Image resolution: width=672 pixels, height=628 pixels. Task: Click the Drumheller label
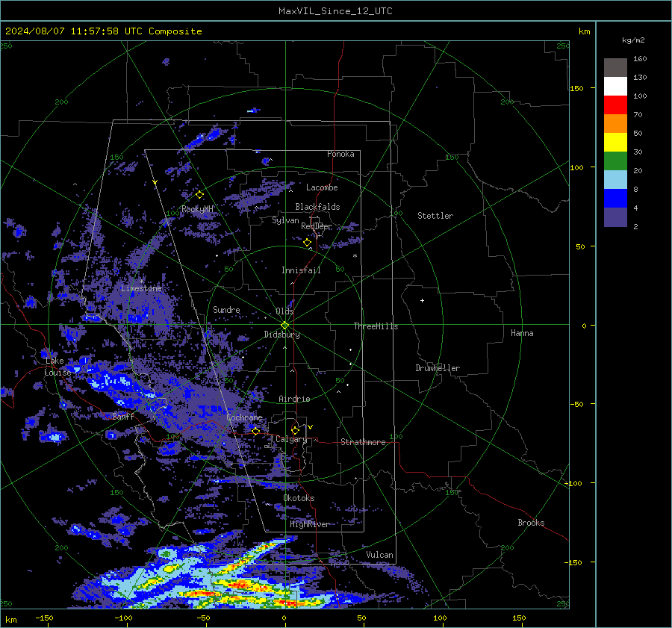(x=438, y=368)
